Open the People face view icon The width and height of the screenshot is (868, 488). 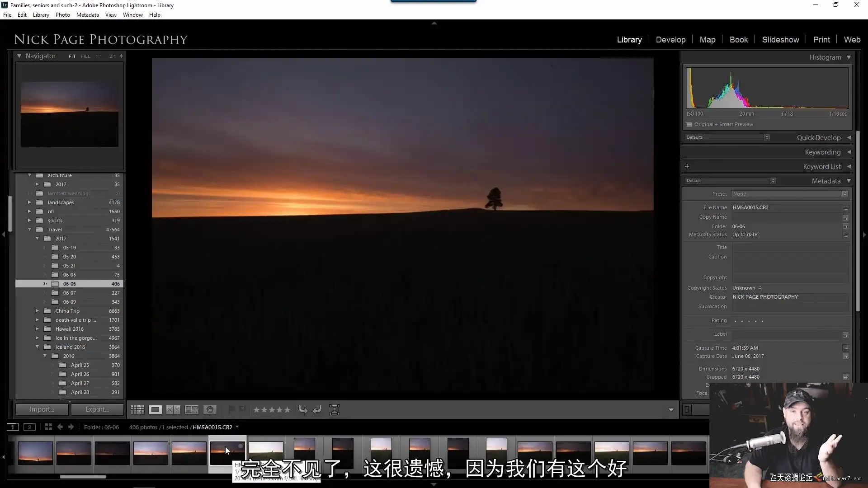tap(210, 410)
